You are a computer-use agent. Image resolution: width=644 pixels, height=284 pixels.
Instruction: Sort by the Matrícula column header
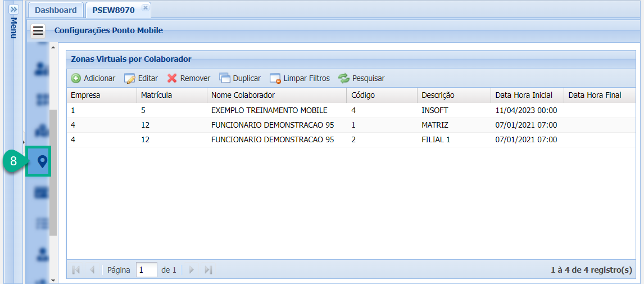(172, 96)
